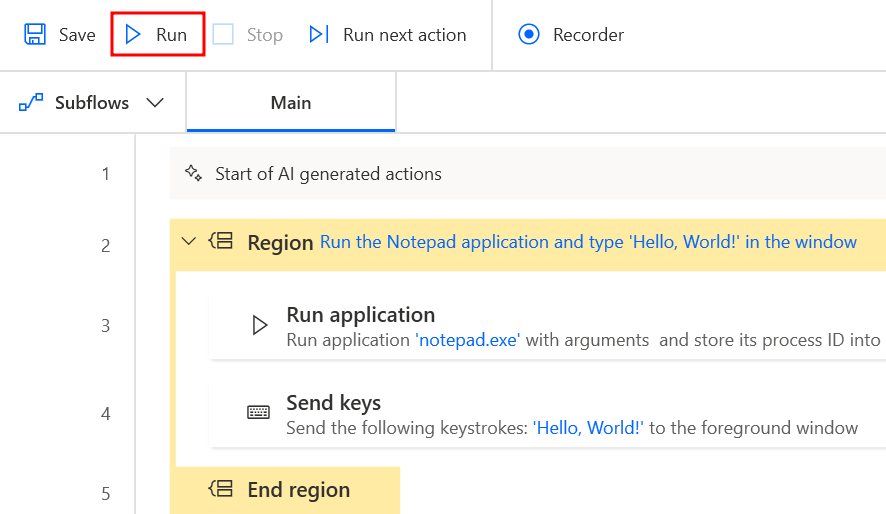Image resolution: width=886 pixels, height=514 pixels.
Task: Open the 'notepad.exe' parameter link
Action: pyautogui.click(x=467, y=340)
